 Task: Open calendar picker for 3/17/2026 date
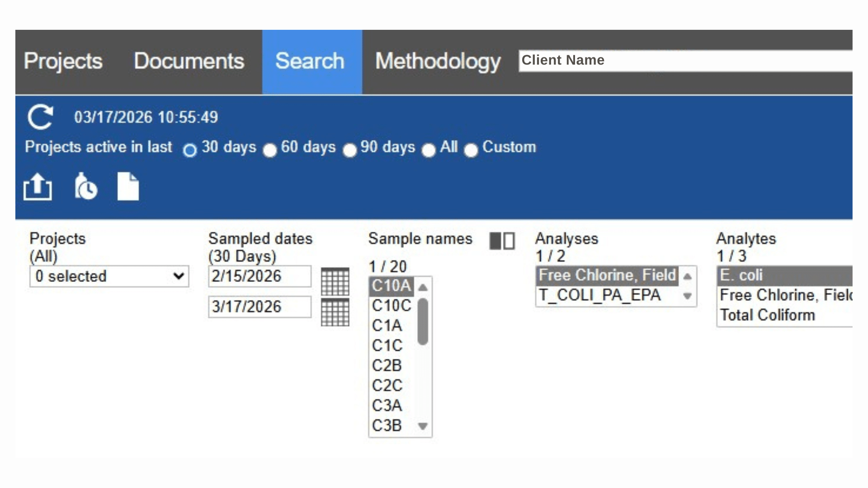(x=335, y=312)
